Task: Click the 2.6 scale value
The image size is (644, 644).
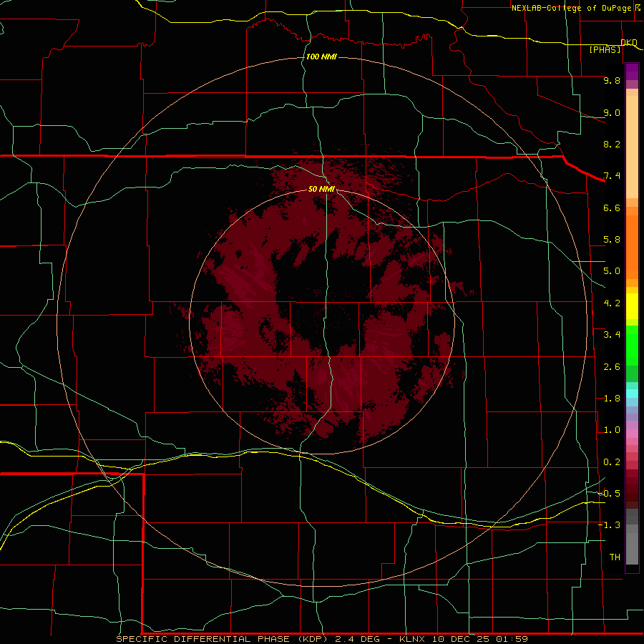Action: click(x=612, y=367)
